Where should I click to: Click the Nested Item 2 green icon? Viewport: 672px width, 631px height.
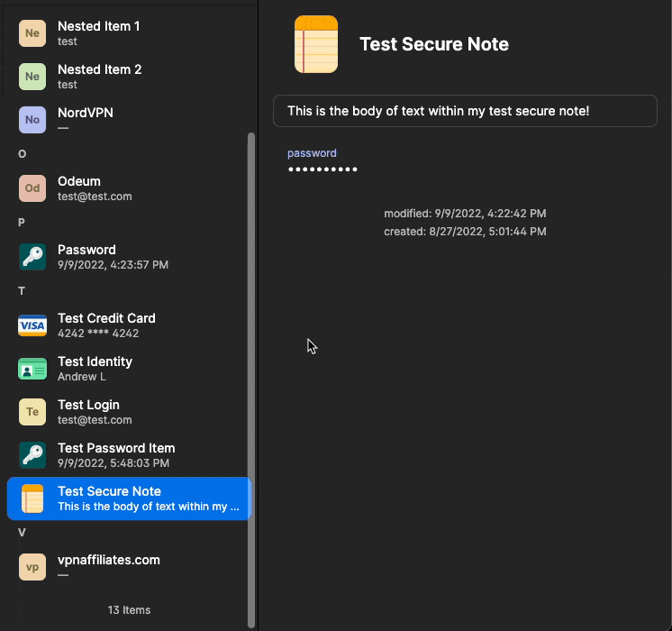[32, 77]
